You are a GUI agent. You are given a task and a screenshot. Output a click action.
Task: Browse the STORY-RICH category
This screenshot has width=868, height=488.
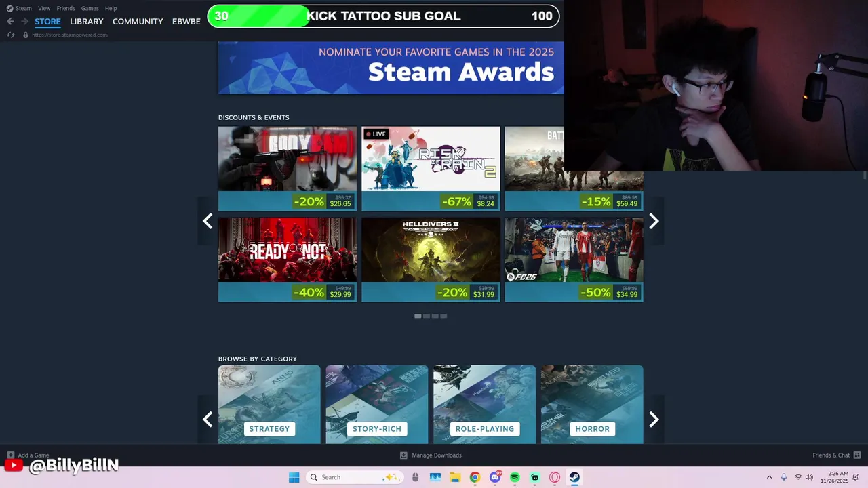pyautogui.click(x=377, y=405)
